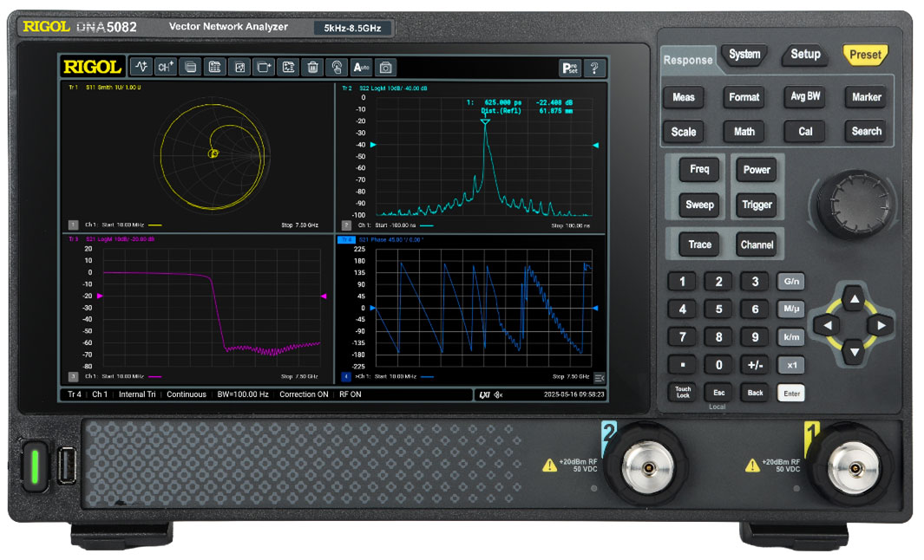Select Tr 3 S21 LogM trace label

(112, 239)
